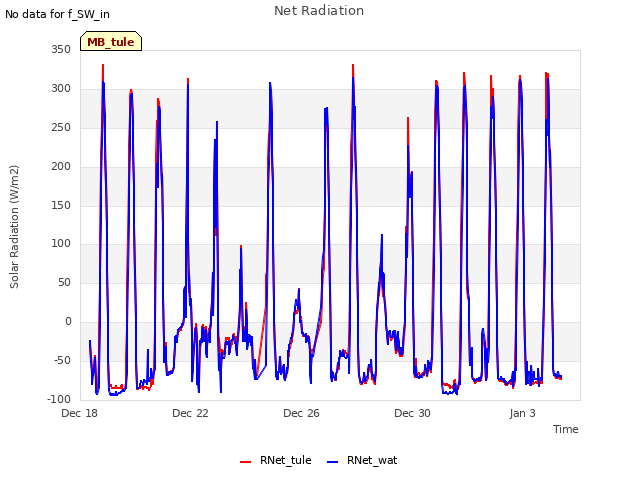Click the 'No data for f_SW_in' message
This screenshot has height=480, width=640.
pyautogui.click(x=57, y=14)
